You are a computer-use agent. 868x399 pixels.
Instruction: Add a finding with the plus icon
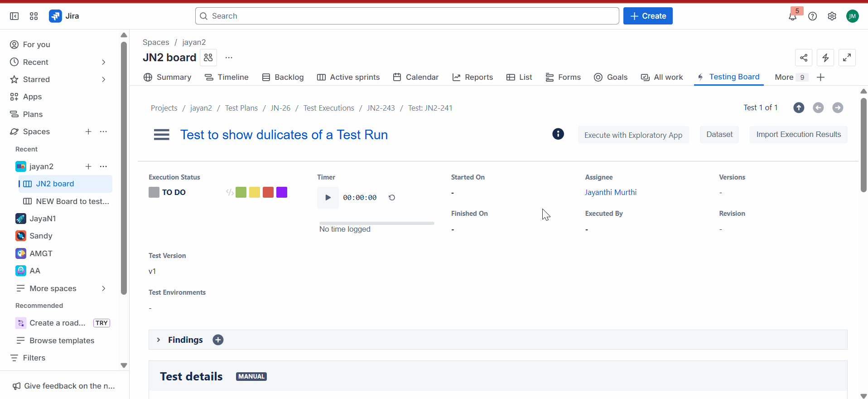click(x=218, y=340)
